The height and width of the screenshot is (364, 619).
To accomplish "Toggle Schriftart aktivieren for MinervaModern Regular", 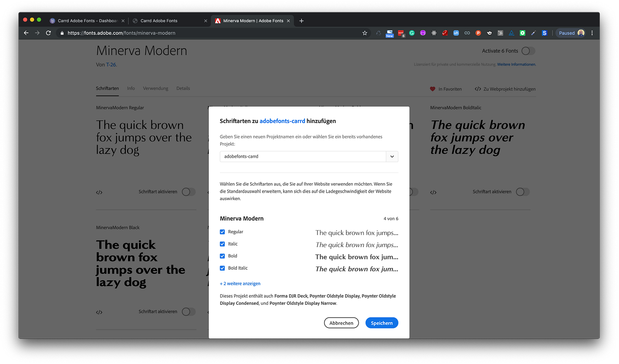I will [x=189, y=192].
